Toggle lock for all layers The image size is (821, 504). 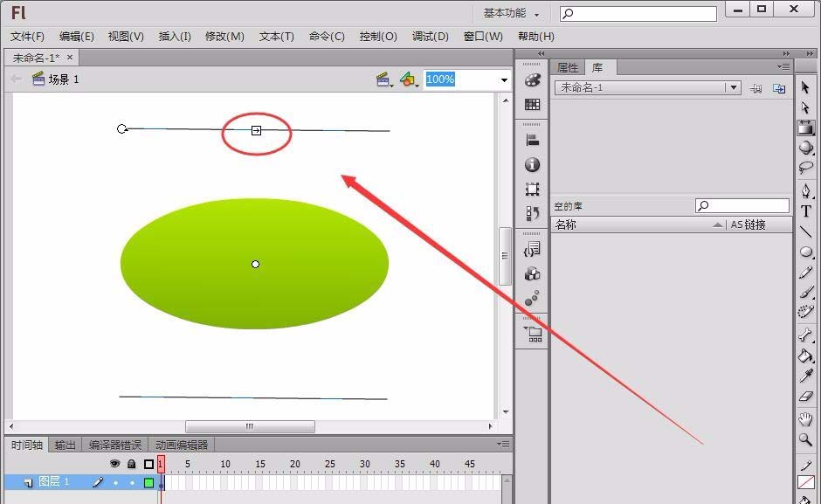click(131, 464)
